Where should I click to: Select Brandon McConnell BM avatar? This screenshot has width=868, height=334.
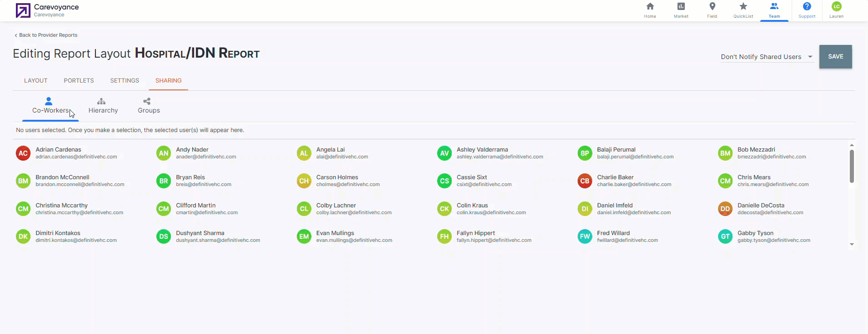click(x=23, y=181)
